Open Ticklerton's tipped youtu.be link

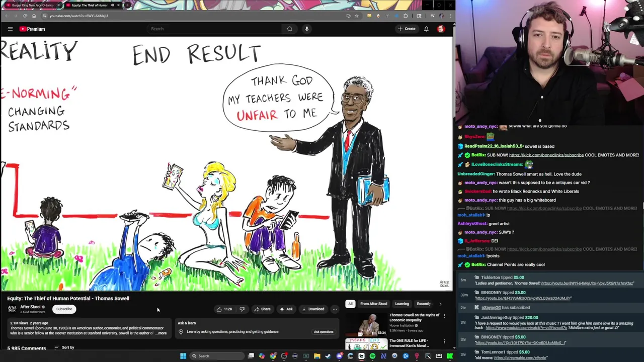tap(587, 283)
